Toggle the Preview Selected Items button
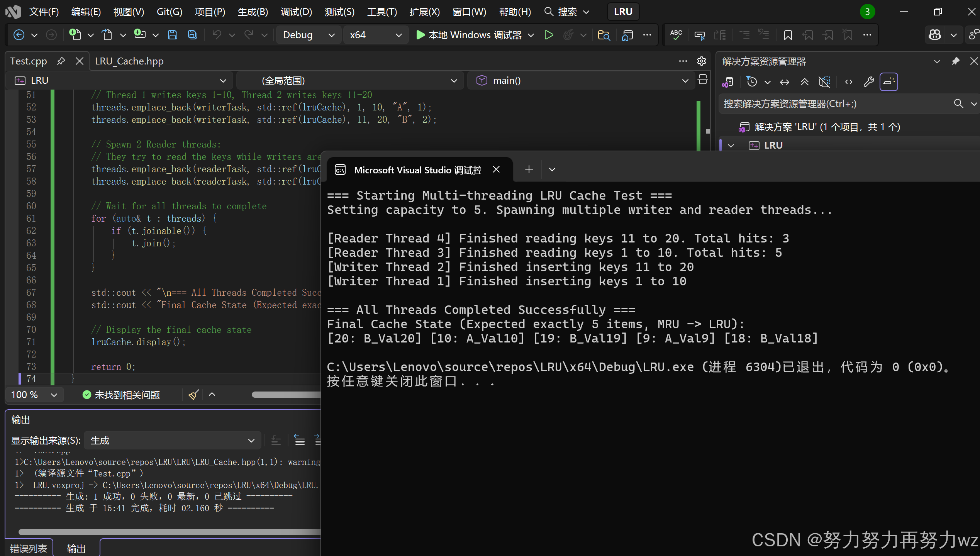This screenshot has height=556, width=980. (x=888, y=81)
